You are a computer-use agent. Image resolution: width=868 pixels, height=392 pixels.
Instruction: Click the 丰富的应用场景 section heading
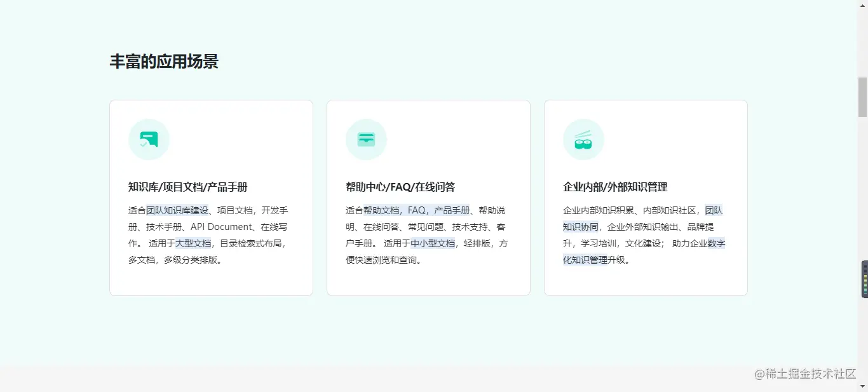tap(164, 62)
